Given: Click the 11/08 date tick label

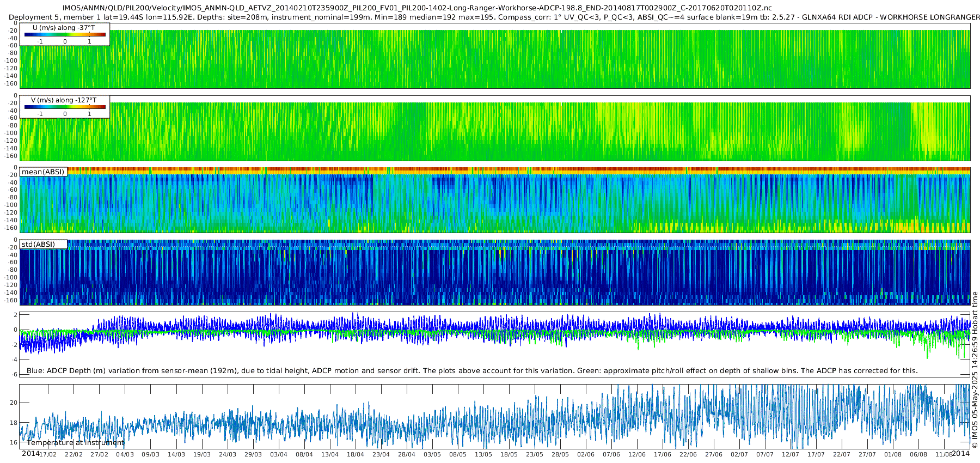Looking at the screenshot, I should pyautogui.click(x=944, y=454).
